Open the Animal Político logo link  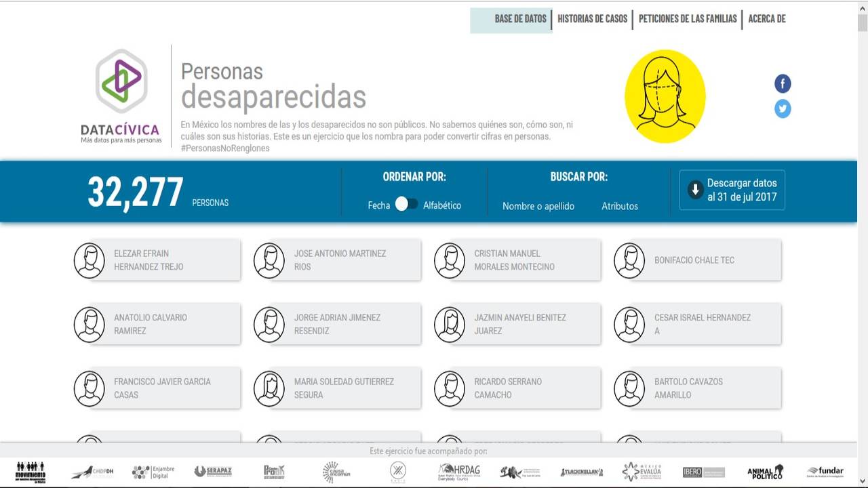(x=765, y=472)
